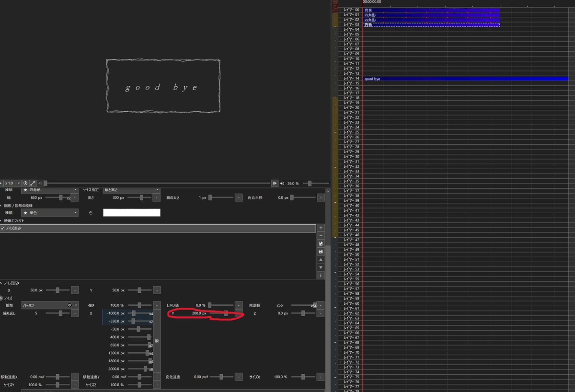Adjust the しきい値 threshold slider
Image resolution: width=575 pixels, height=392 pixels.
pos(221,305)
